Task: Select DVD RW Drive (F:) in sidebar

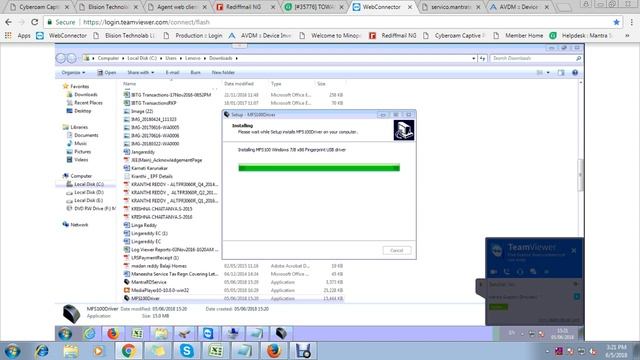Action: click(91, 209)
